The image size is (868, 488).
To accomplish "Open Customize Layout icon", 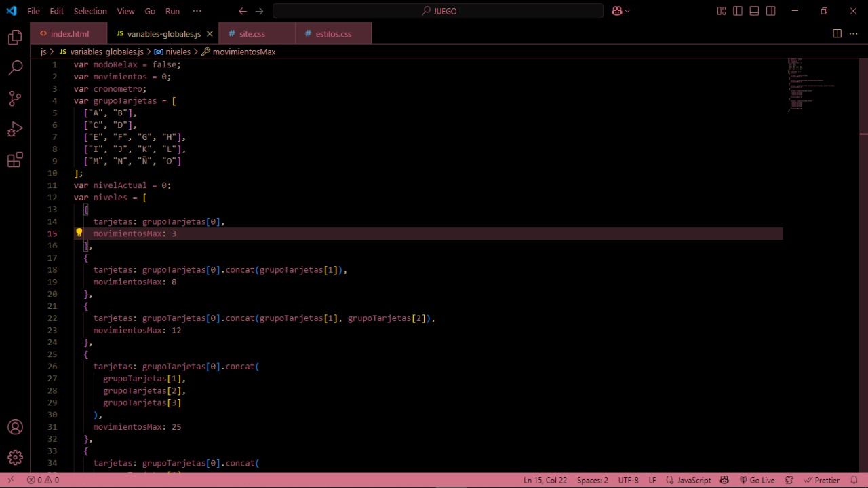I will pyautogui.click(x=722, y=11).
